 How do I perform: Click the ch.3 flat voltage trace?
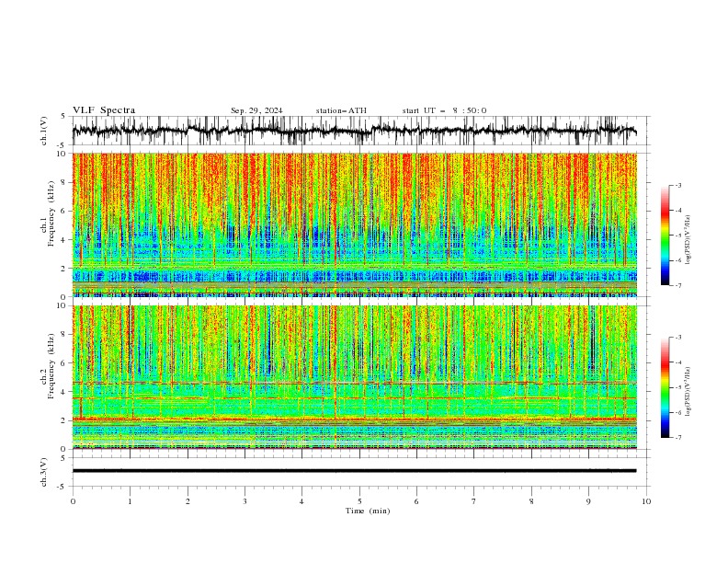click(354, 471)
